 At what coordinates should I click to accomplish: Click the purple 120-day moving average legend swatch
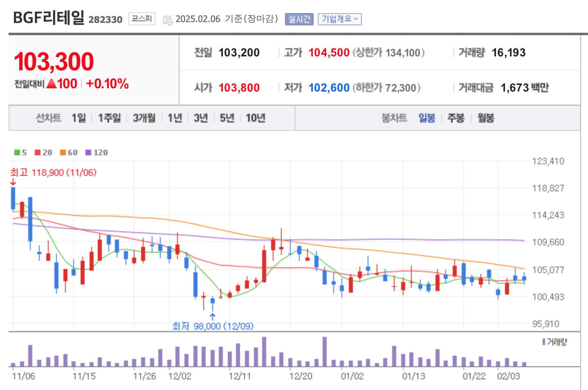[88, 152]
